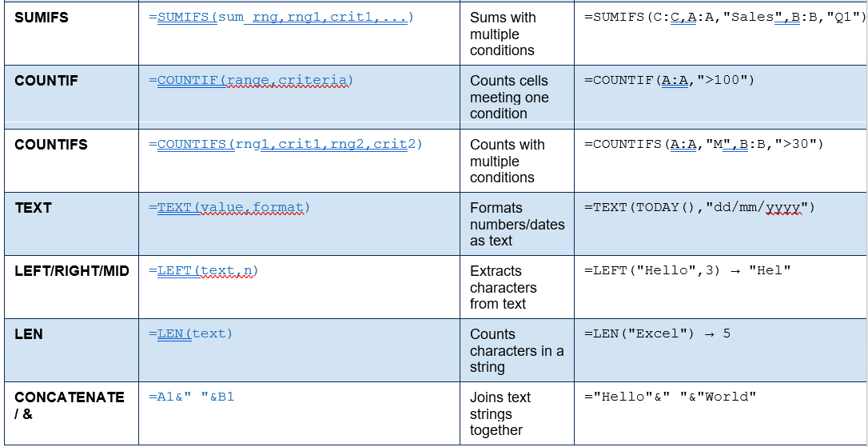This screenshot has height=447, width=868.
Task: Select the LEFT/RIGHT/MID name cell
Action: pos(71,287)
